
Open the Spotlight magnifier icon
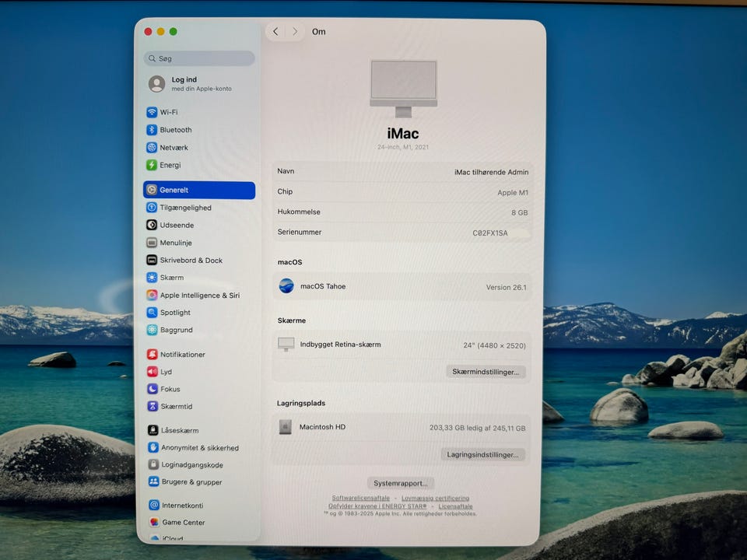[x=152, y=313]
